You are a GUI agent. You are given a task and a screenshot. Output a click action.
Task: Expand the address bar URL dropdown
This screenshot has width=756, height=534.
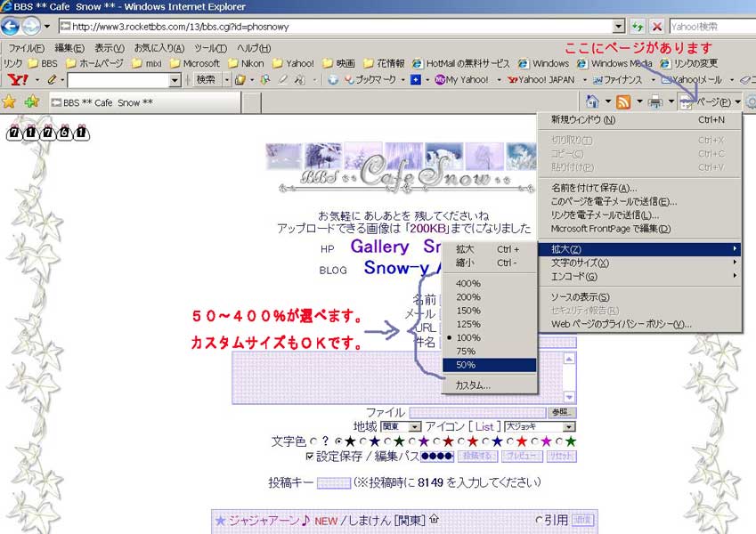(x=618, y=27)
